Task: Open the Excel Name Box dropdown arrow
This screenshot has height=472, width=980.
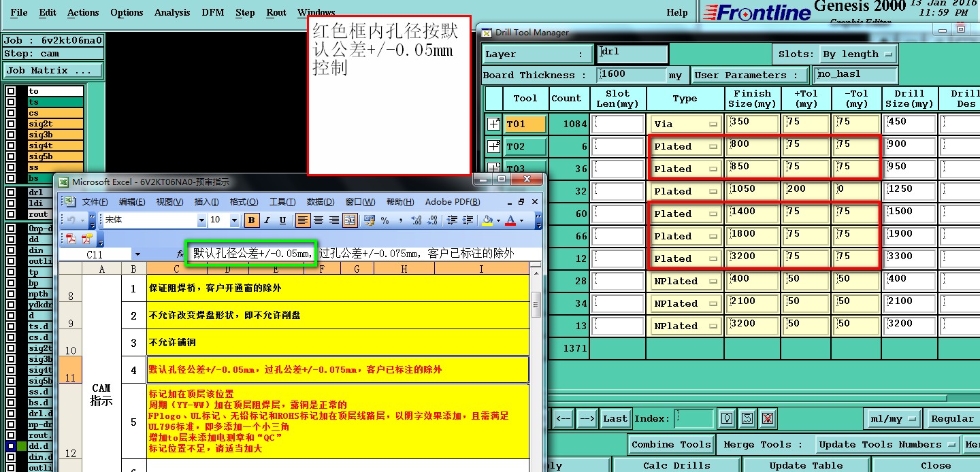Action: coord(138,254)
